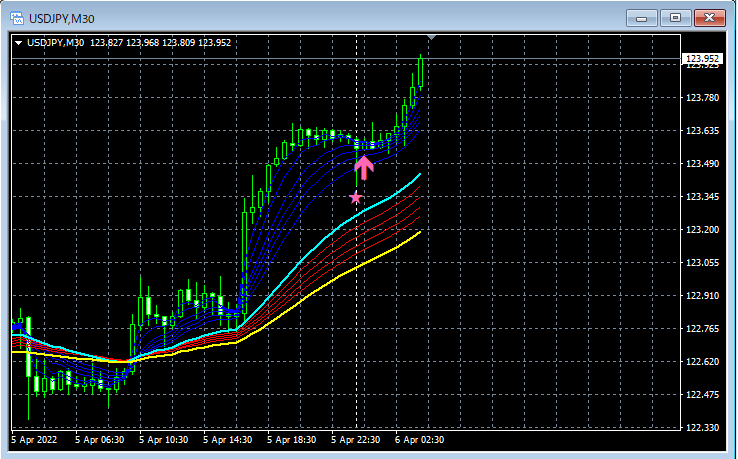This screenshot has width=738, height=459.
Task: Click the 123.635 price scale label
Action: [703, 130]
